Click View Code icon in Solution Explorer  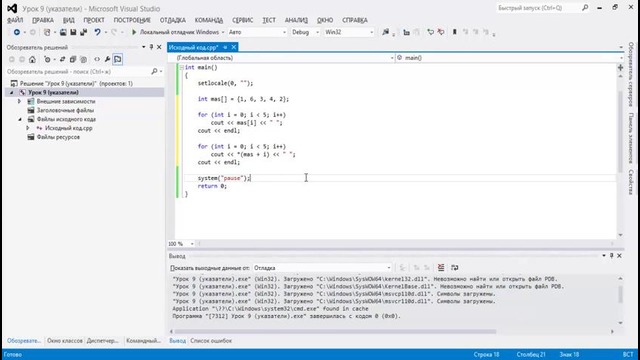pos(97,60)
